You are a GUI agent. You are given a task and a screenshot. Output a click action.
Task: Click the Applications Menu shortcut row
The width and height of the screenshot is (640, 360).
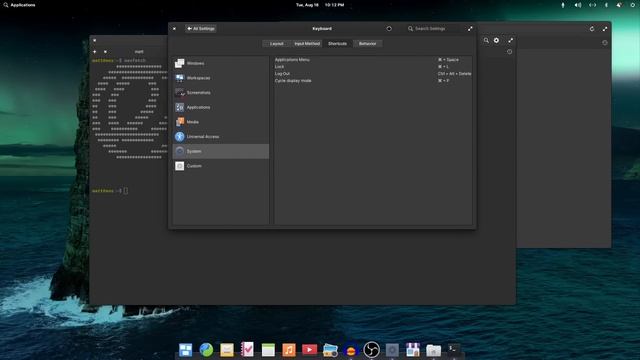[373, 60]
